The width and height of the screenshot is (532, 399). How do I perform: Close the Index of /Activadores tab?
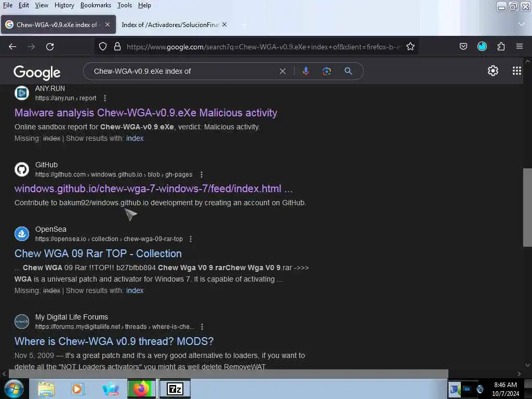coord(224,24)
